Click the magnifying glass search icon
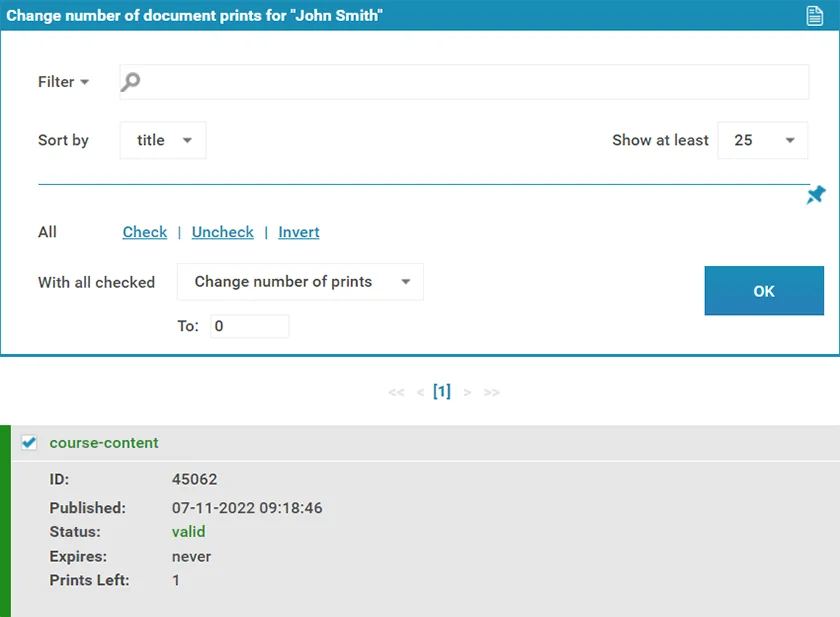The width and height of the screenshot is (840, 617). 130,82
